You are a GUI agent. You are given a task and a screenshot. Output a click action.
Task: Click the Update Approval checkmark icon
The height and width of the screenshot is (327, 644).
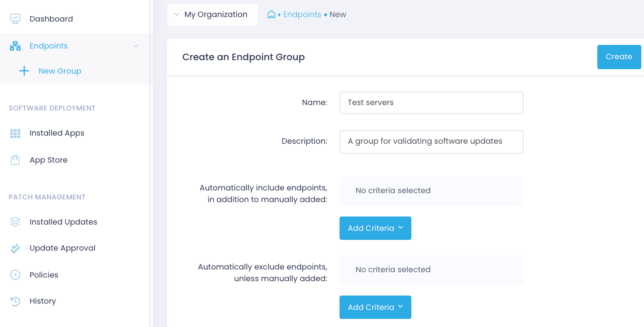(15, 248)
